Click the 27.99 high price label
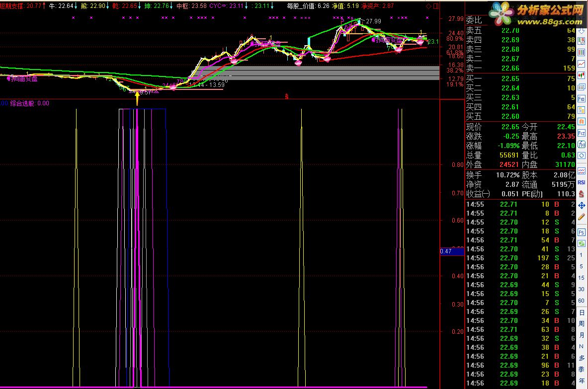 [373, 21]
